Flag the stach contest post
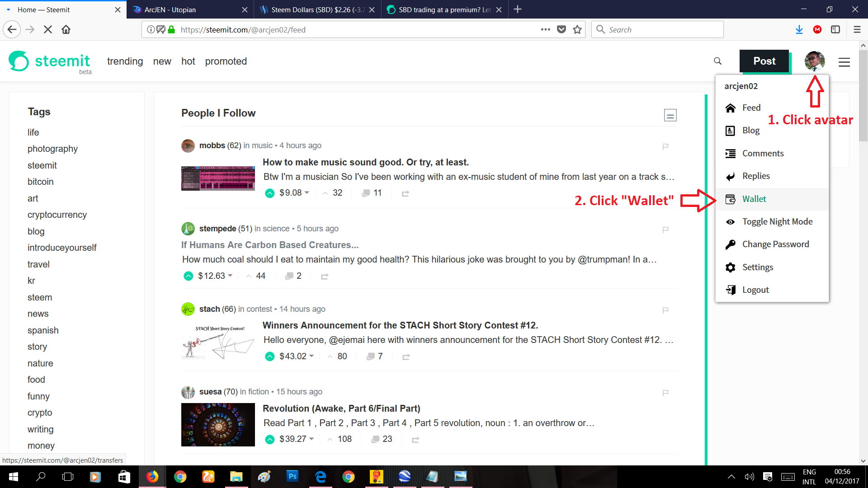 tap(665, 310)
